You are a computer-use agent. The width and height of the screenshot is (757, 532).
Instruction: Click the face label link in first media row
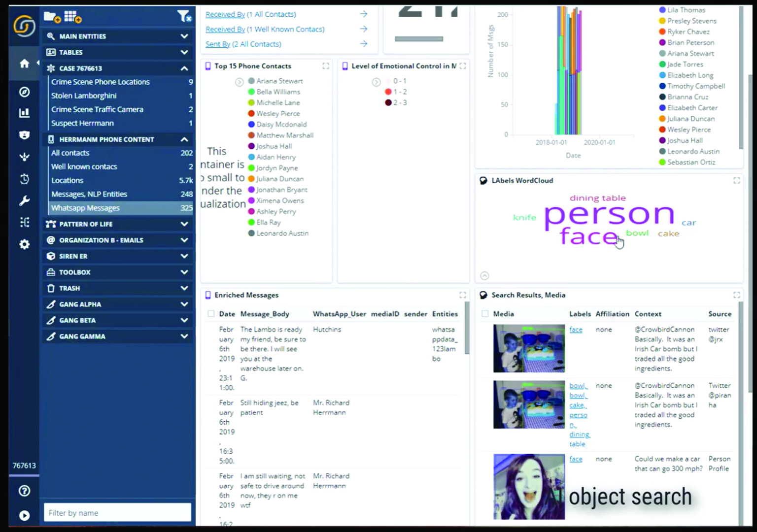pyautogui.click(x=576, y=330)
